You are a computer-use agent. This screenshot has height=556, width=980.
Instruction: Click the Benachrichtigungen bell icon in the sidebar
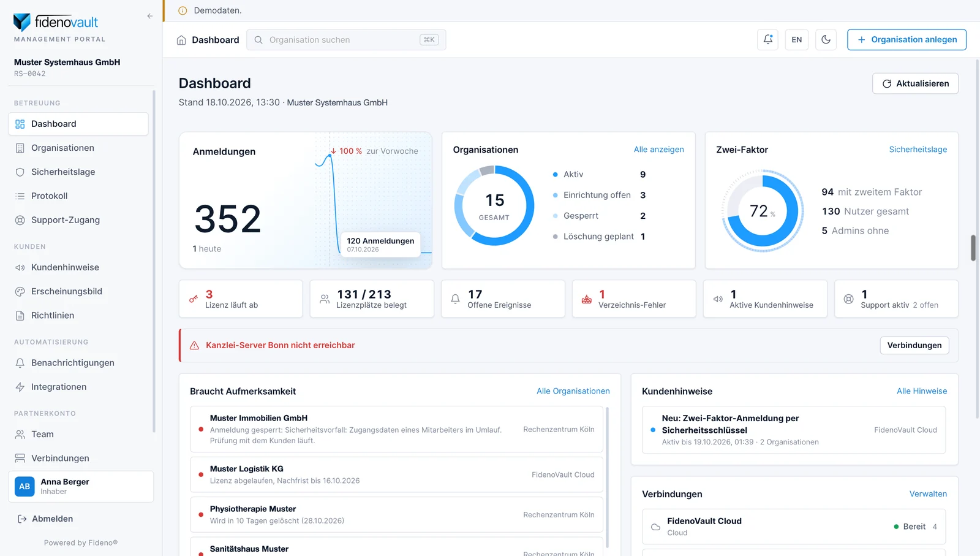[20, 363]
